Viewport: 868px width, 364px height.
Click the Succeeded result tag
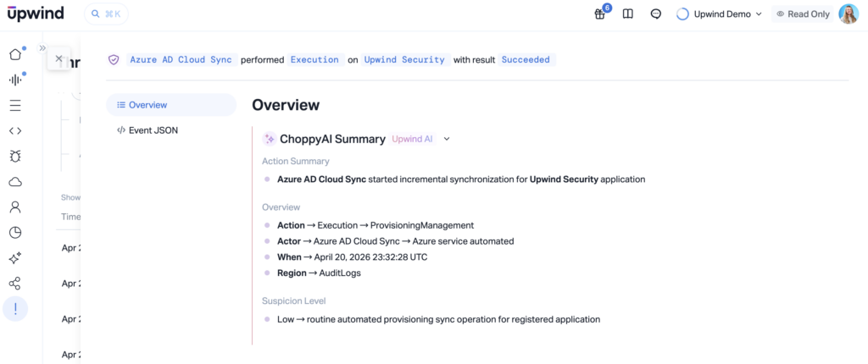(526, 60)
